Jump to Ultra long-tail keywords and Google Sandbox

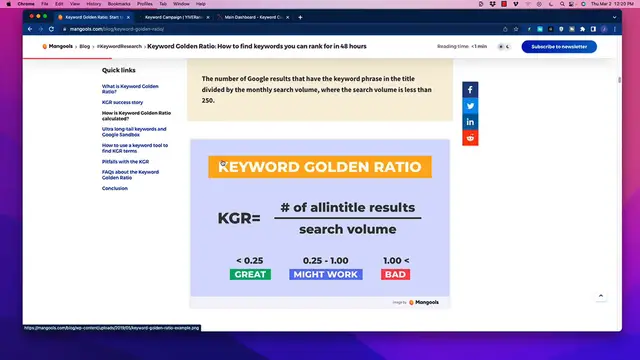pyautogui.click(x=134, y=132)
